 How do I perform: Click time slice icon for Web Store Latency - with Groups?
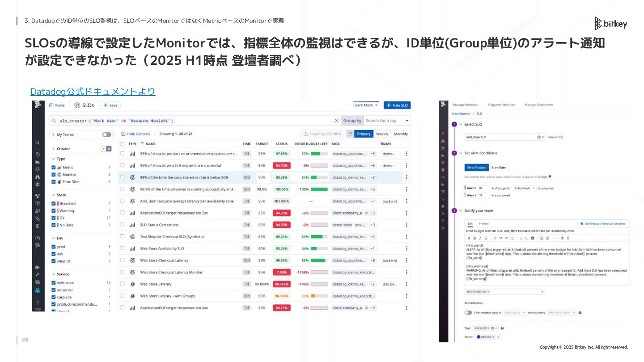(x=132, y=296)
